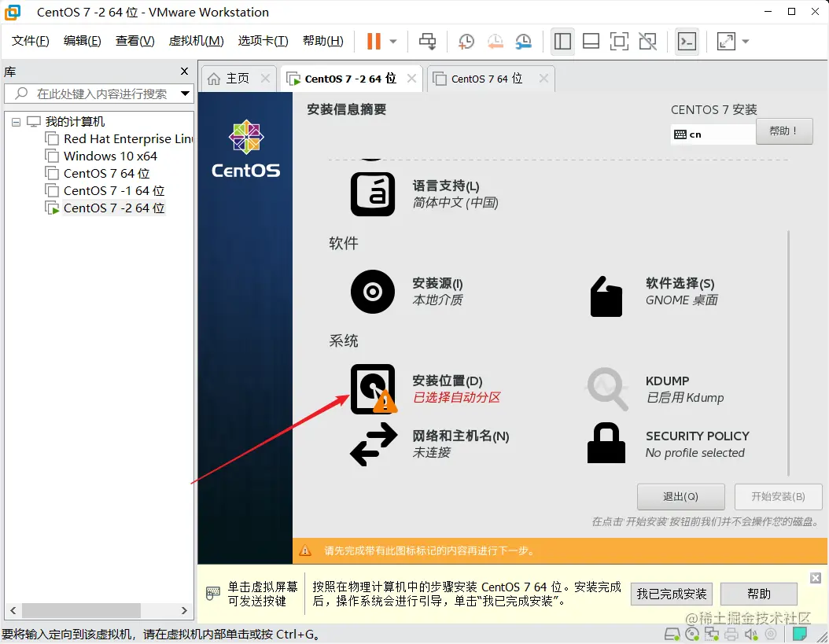Open the snapshot manager icon
This screenshot has width=829, height=644.
point(523,41)
